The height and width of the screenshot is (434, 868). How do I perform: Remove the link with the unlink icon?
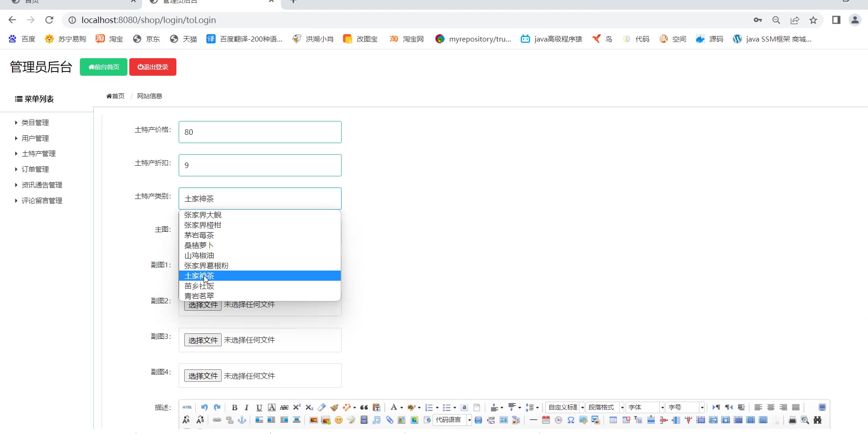[229, 420]
